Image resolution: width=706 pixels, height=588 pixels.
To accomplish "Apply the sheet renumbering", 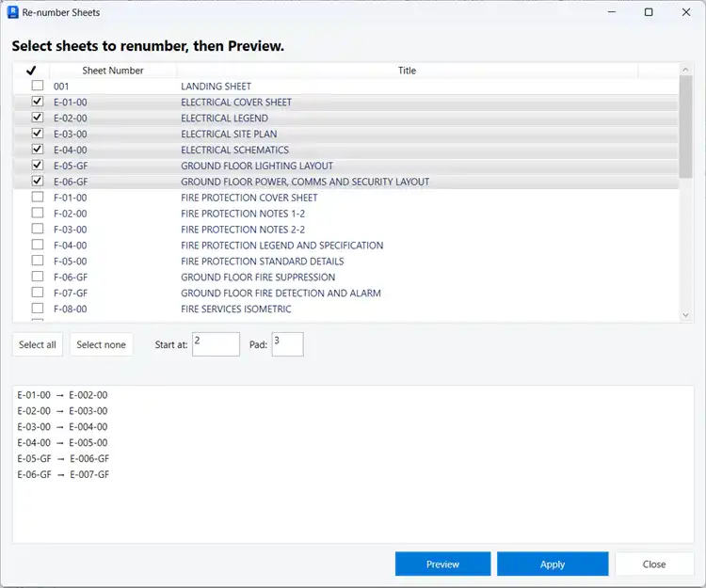I will (x=553, y=564).
